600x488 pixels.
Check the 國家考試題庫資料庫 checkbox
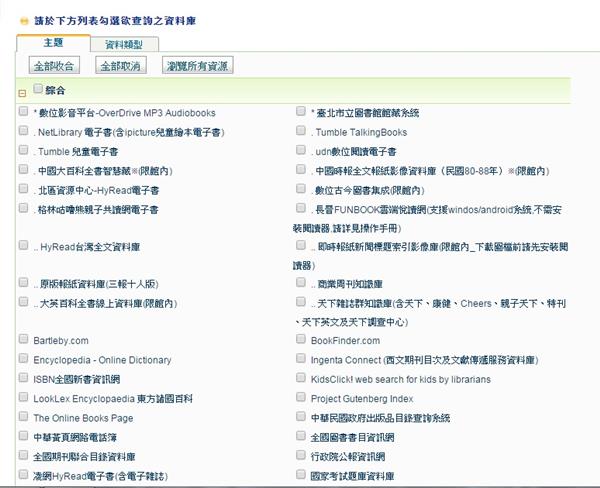(301, 475)
